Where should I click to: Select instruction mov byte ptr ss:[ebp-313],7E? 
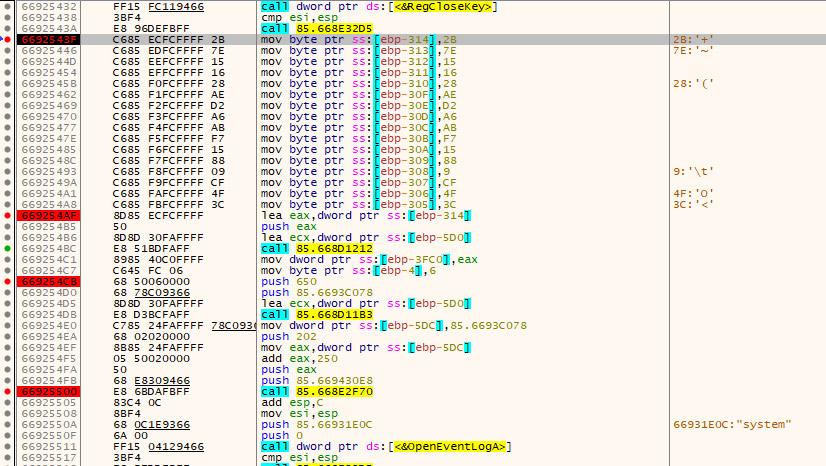(359, 51)
